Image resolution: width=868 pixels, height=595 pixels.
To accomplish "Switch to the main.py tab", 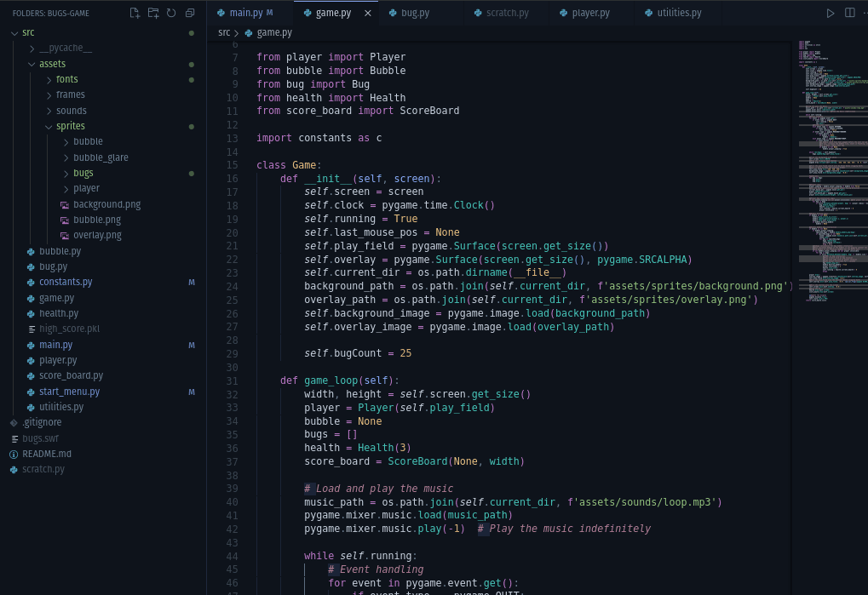I will 245,14.
